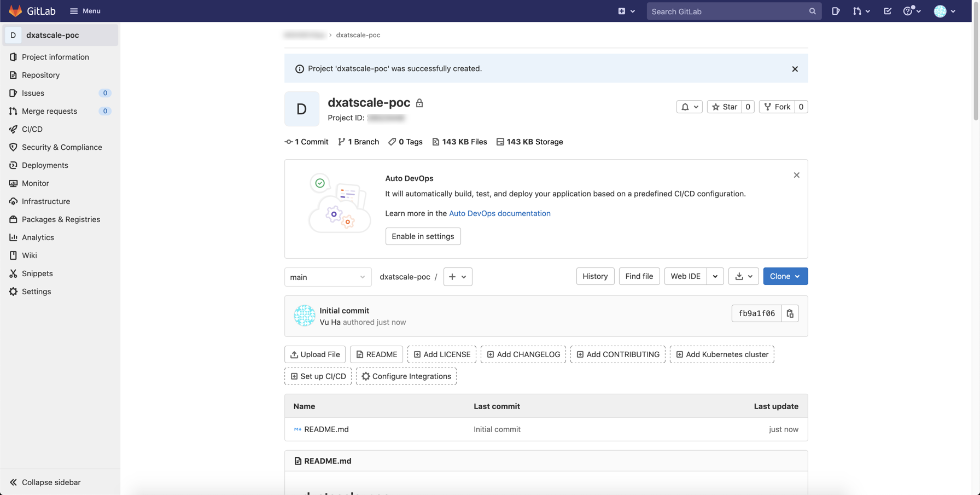The height and width of the screenshot is (495, 980).
Task: Click the History button
Action: coord(595,276)
